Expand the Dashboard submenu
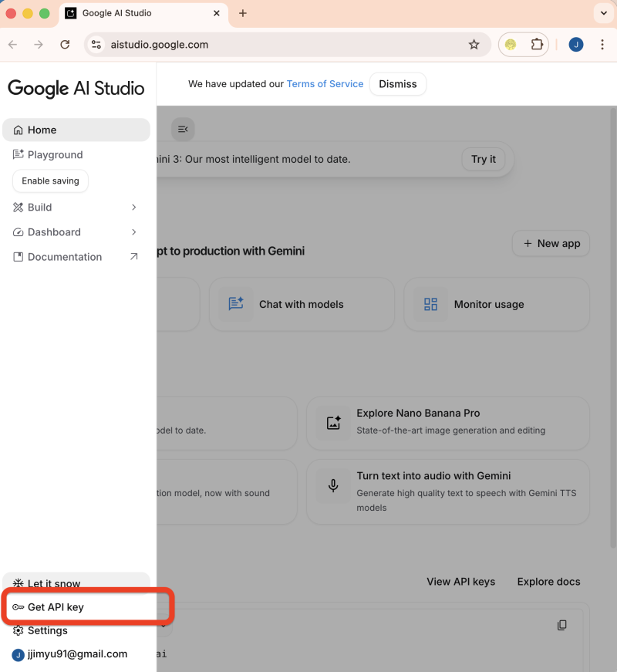 (x=133, y=232)
